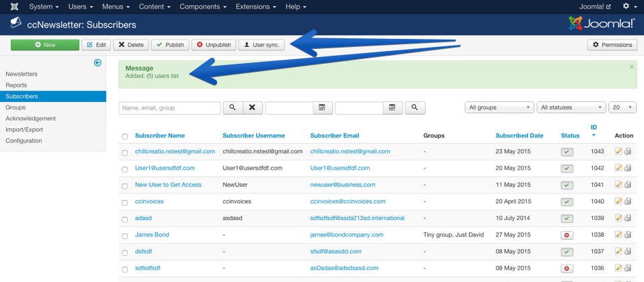Viewport: 644px width, 282px height.
Task: Open Configuration in the sidebar
Action: [x=24, y=140]
